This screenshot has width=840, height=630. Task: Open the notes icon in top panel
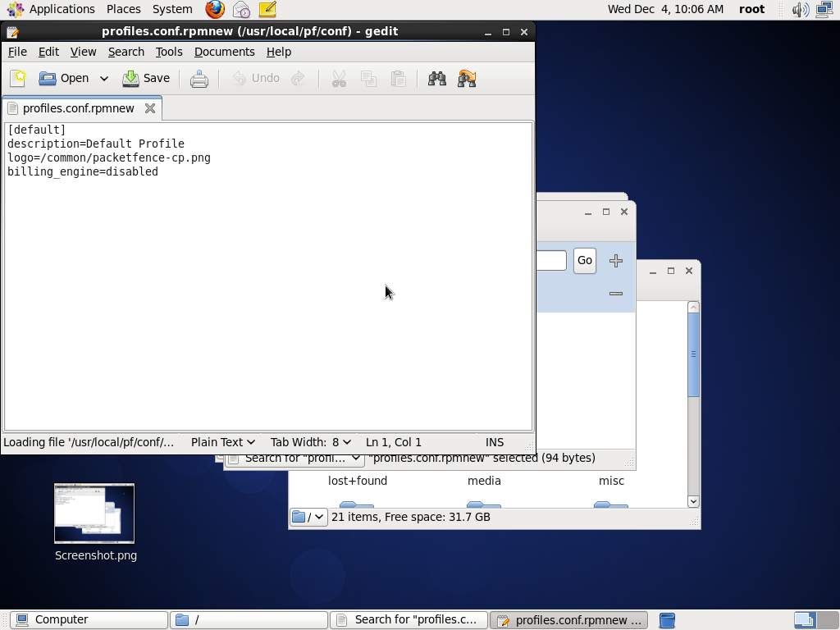tap(267, 9)
